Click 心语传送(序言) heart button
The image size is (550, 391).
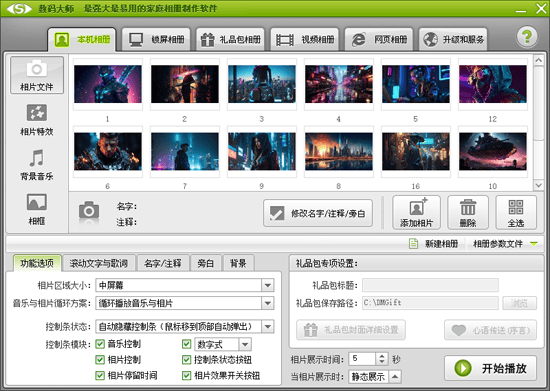(x=490, y=330)
